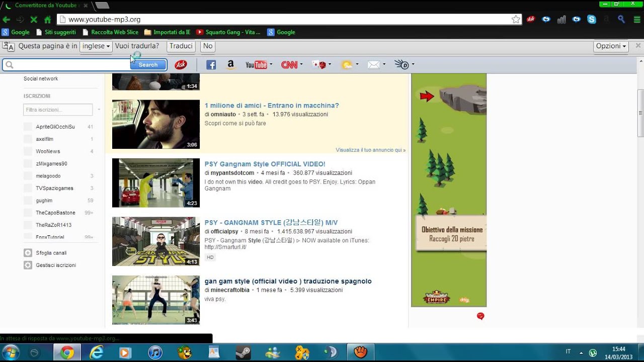This screenshot has width=644, height=362.
Task: Open the Siti suggeriti bookmark
Action: pyautogui.click(x=56, y=32)
